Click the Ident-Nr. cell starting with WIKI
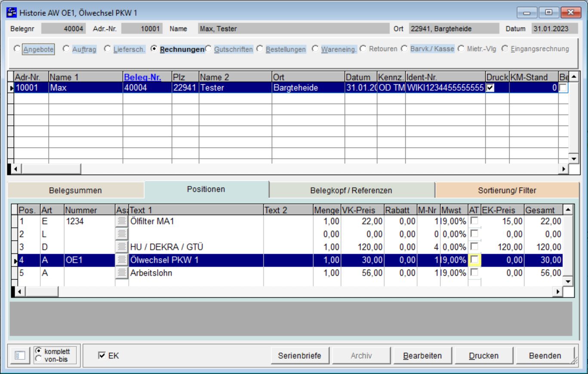The height and width of the screenshot is (374, 588). (x=445, y=88)
